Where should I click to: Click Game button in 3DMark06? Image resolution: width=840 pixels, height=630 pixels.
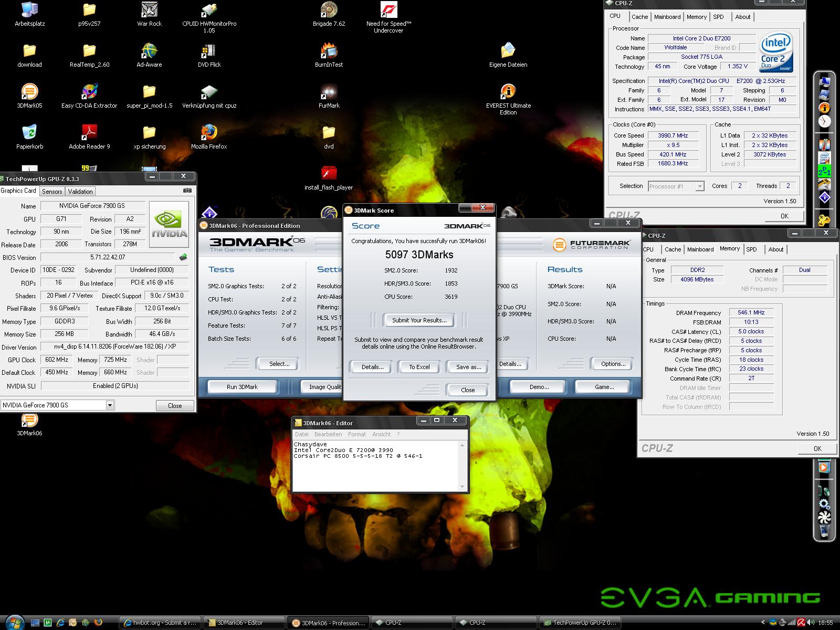(604, 387)
